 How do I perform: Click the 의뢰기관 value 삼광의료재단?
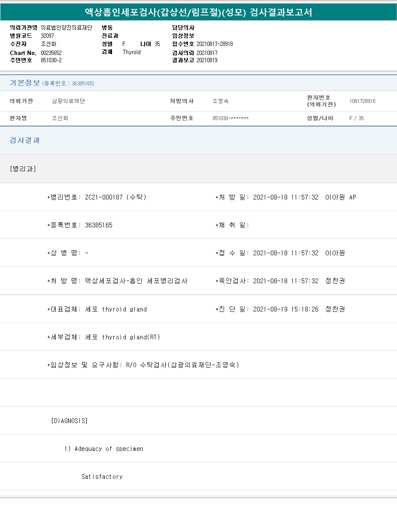pos(68,101)
